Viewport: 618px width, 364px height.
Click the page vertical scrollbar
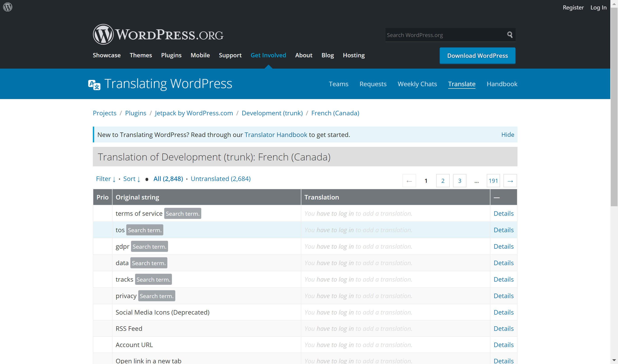pyautogui.click(x=614, y=107)
